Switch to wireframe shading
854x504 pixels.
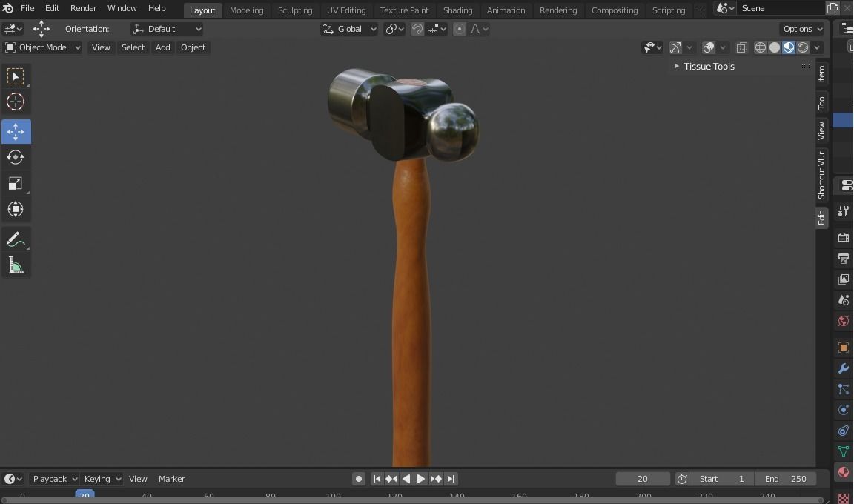[x=761, y=48]
